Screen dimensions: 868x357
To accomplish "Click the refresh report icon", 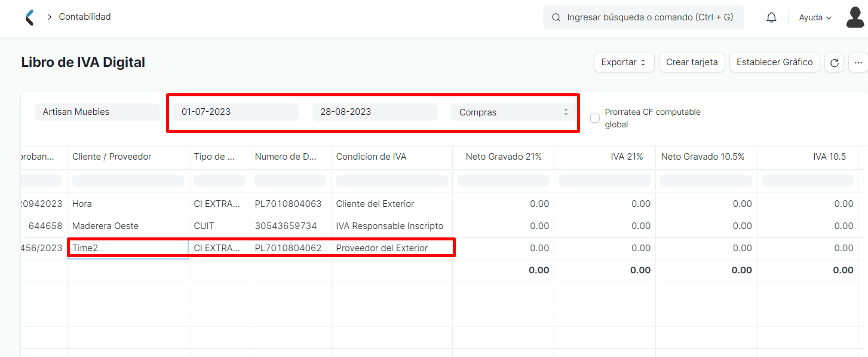I will [834, 62].
